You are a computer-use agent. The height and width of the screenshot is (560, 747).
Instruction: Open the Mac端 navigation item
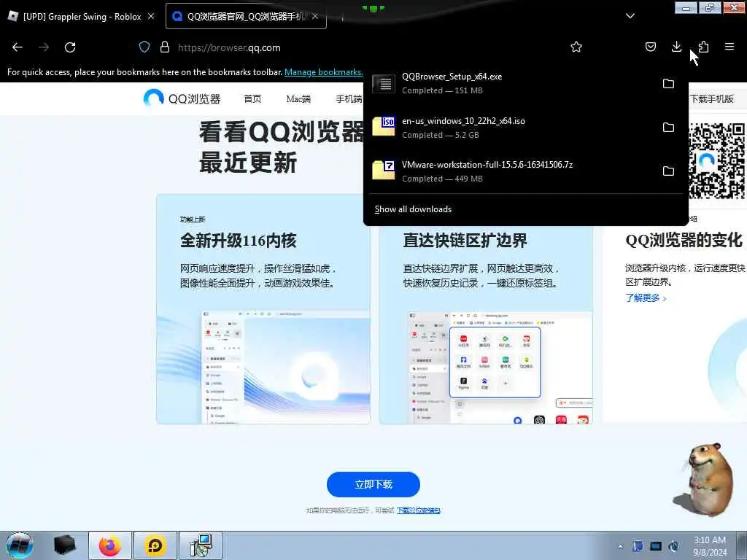(298, 99)
